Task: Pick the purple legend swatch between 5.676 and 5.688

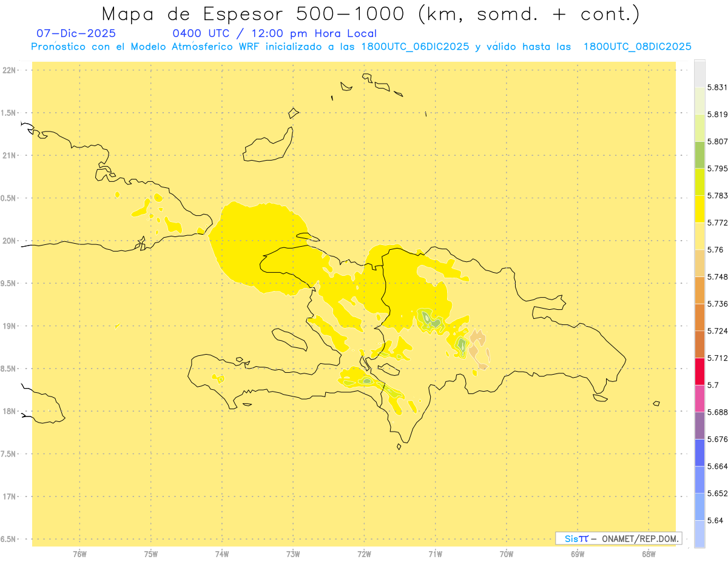Action: [699, 426]
